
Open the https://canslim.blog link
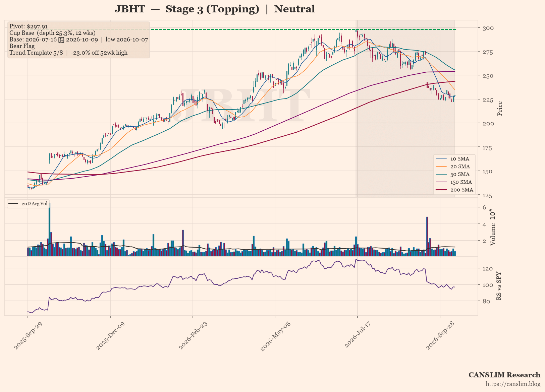513,384
